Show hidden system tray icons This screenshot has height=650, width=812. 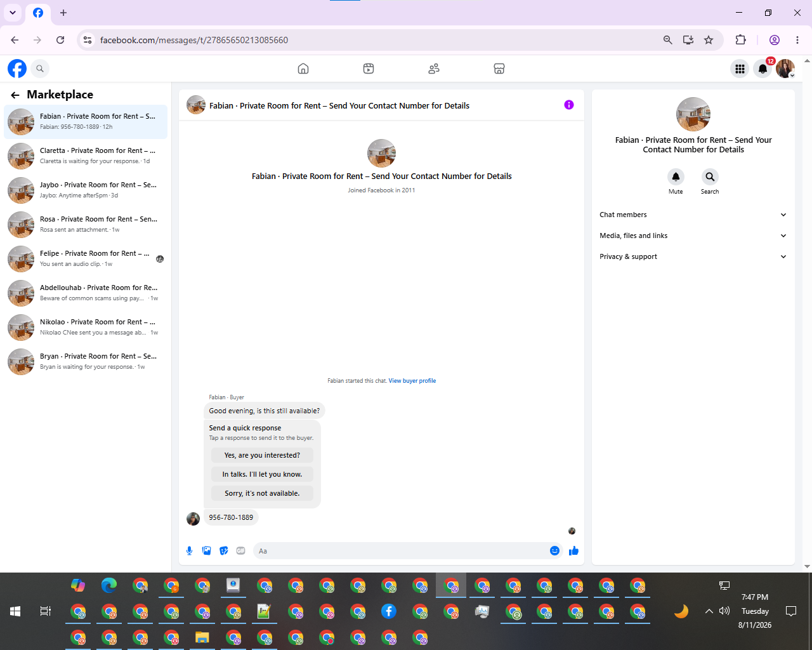click(x=709, y=611)
